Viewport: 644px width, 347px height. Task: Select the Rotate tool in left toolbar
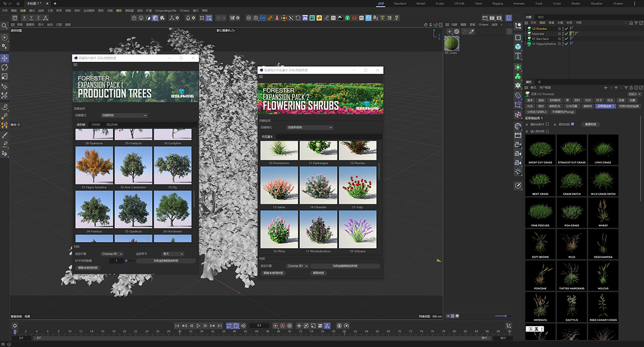(x=5, y=67)
